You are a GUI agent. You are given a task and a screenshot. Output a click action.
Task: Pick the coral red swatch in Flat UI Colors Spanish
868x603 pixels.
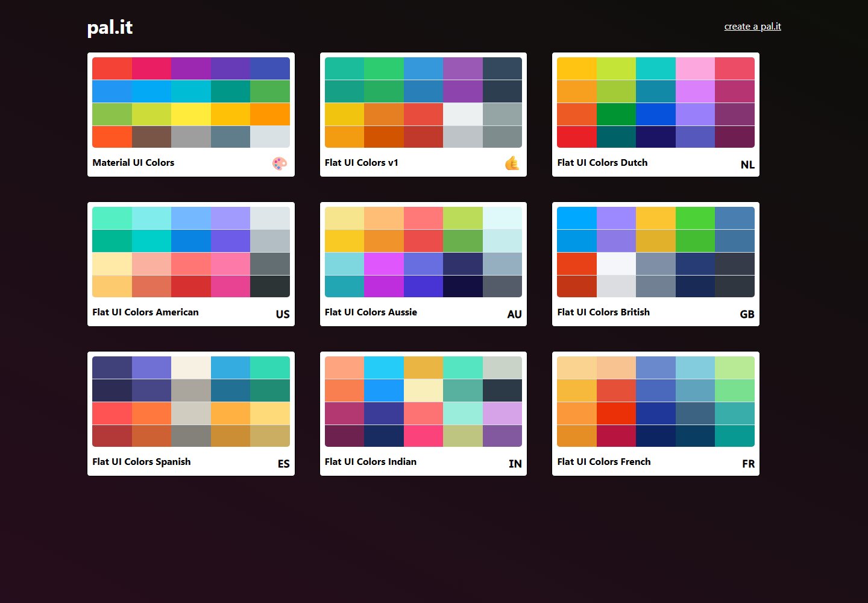coord(112,413)
